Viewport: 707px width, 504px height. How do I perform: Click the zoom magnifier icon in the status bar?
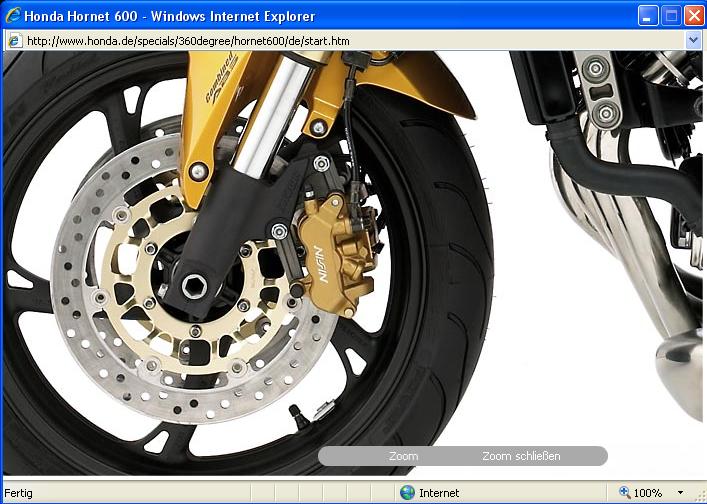[624, 492]
